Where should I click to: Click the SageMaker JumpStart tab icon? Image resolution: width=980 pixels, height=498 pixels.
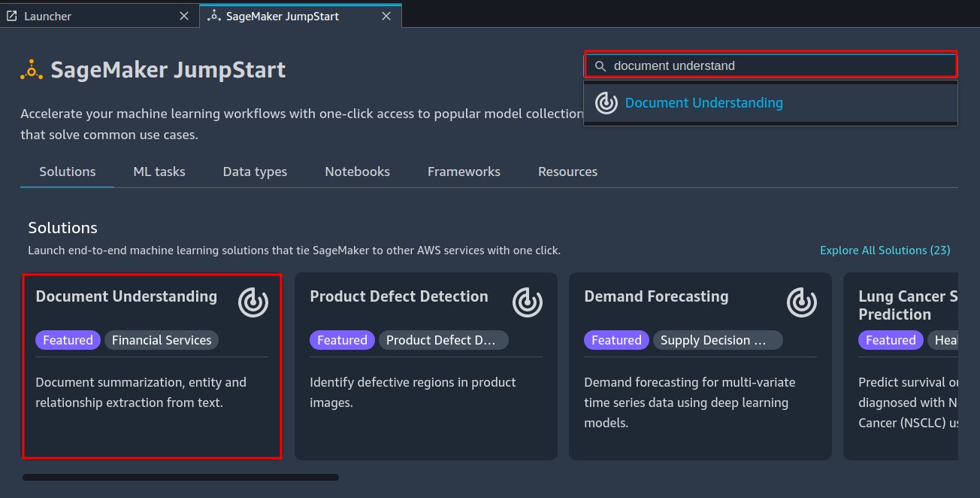click(x=213, y=16)
